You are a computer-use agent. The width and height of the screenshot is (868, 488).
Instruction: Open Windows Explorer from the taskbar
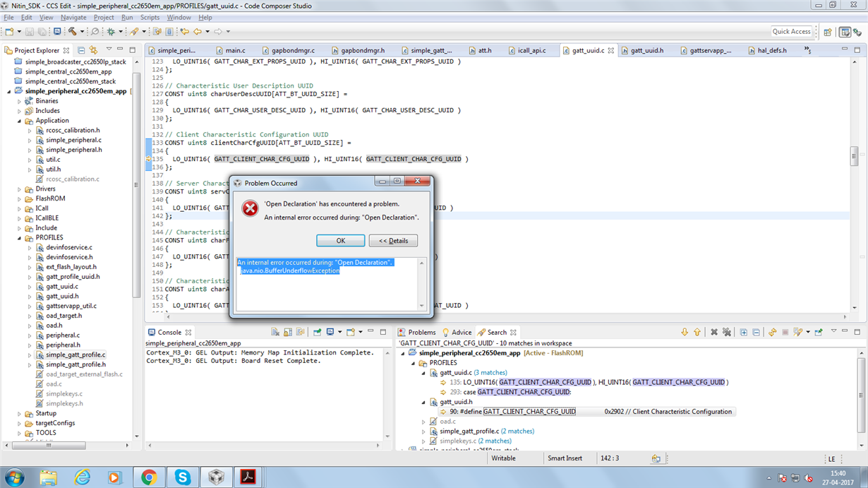48,477
